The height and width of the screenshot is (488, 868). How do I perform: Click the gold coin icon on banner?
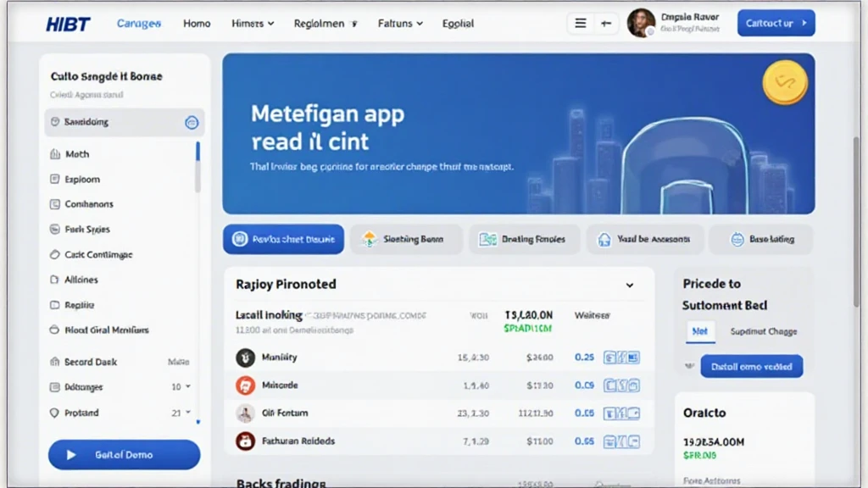[x=784, y=83]
